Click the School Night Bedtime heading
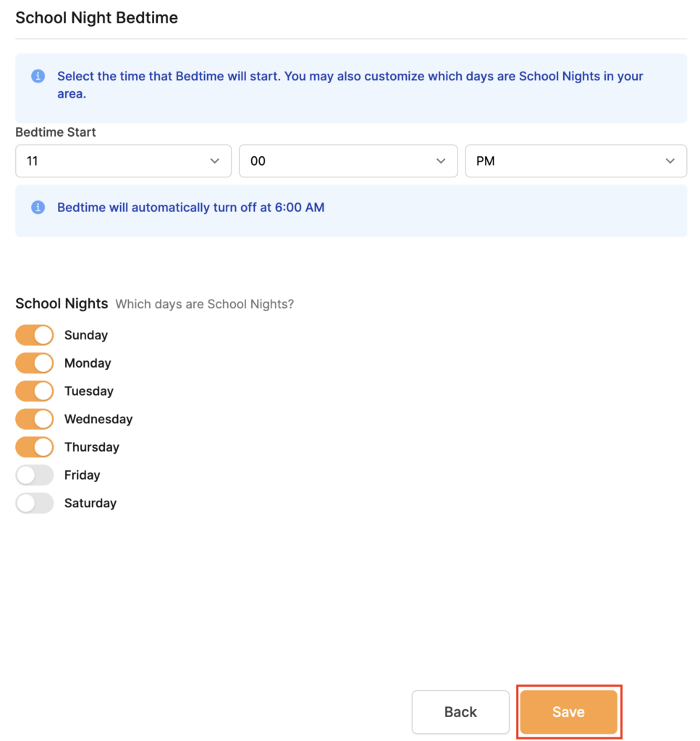This screenshot has width=700, height=741. (97, 18)
